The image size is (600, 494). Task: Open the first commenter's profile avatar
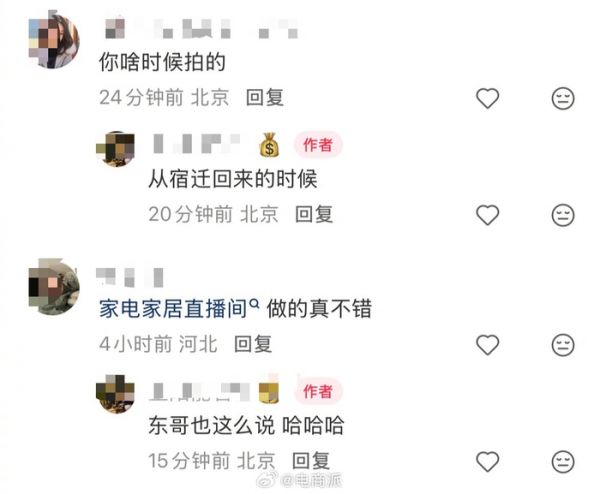tap(54, 39)
